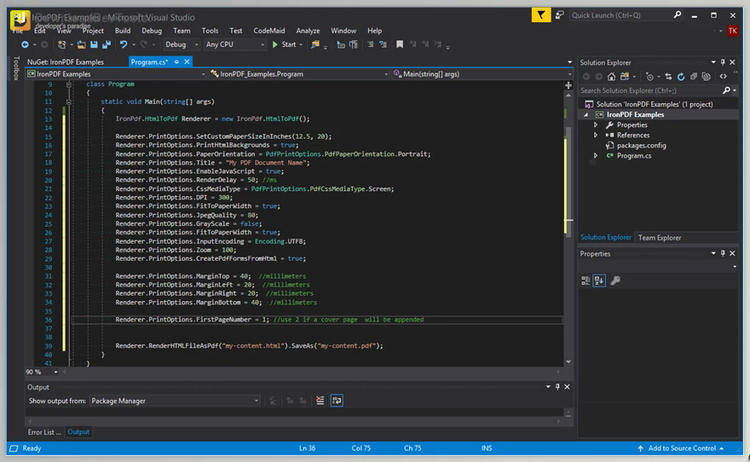
Task: Open the Toolbox side tab
Action: pyautogui.click(x=16, y=68)
